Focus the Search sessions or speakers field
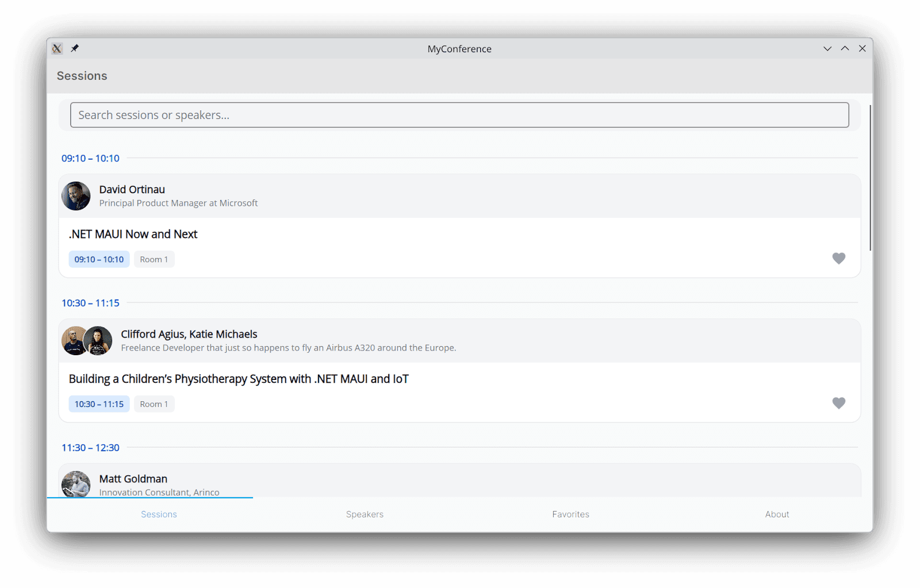Viewport: 920px width, 588px height. [x=459, y=115]
